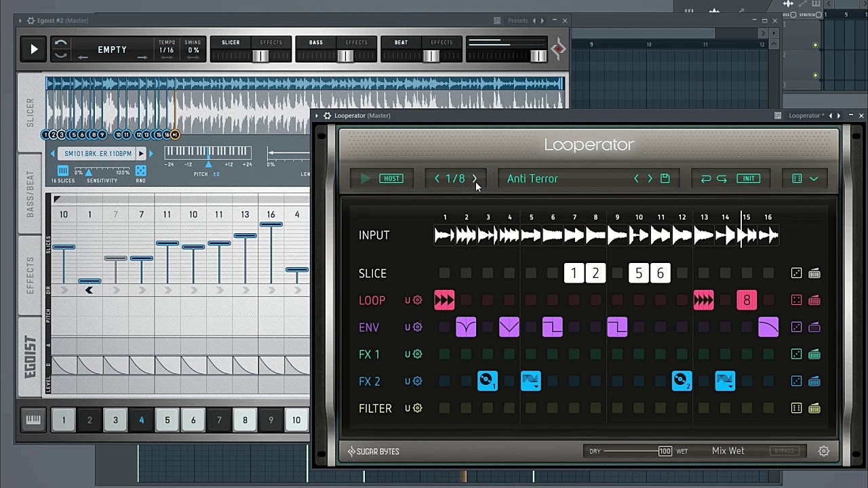This screenshot has height=488, width=868.
Task: Preview the SM101 sample with play arrow
Action: [x=141, y=154]
